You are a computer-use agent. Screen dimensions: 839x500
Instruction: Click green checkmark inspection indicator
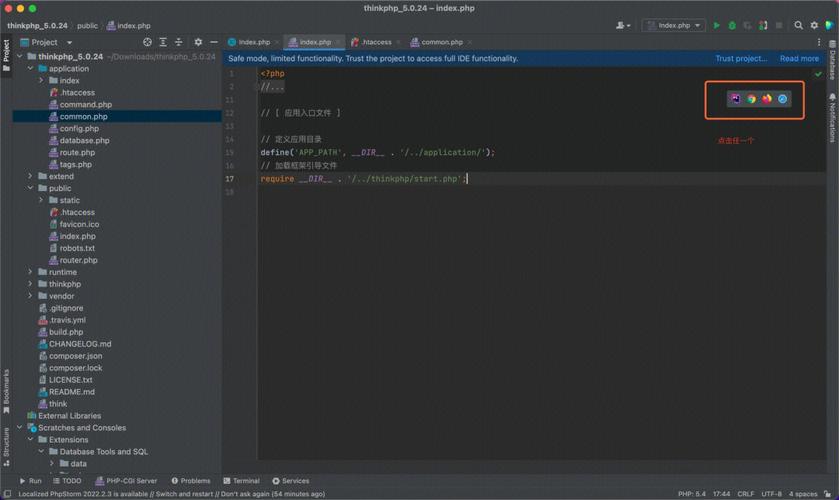(x=818, y=74)
